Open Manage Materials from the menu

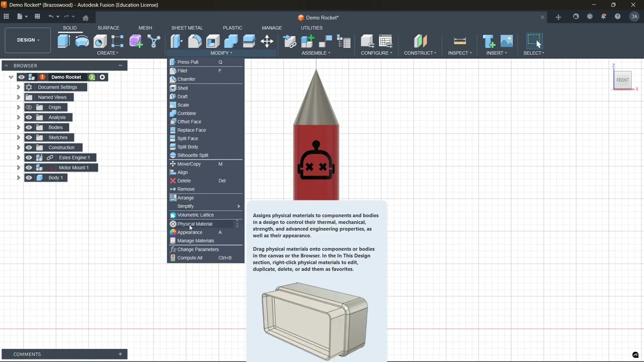pos(205,241)
